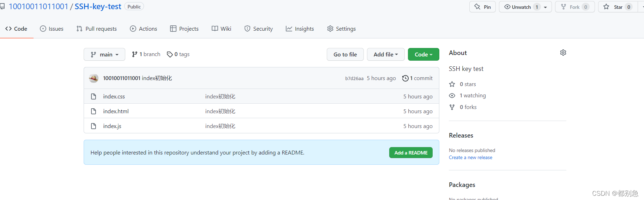Image resolution: width=644 pixels, height=200 pixels.
Task: Open the Issues tab
Action: pyautogui.click(x=52, y=29)
